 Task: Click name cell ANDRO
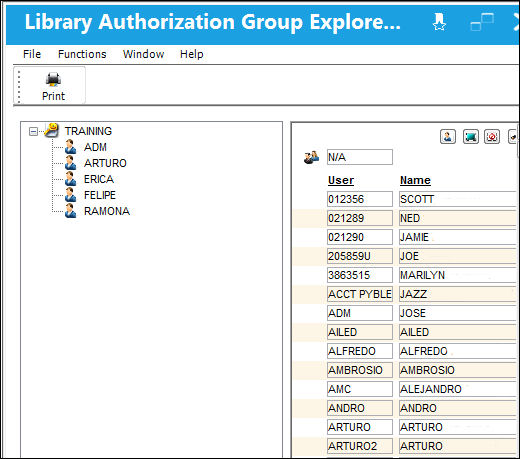tap(458, 408)
